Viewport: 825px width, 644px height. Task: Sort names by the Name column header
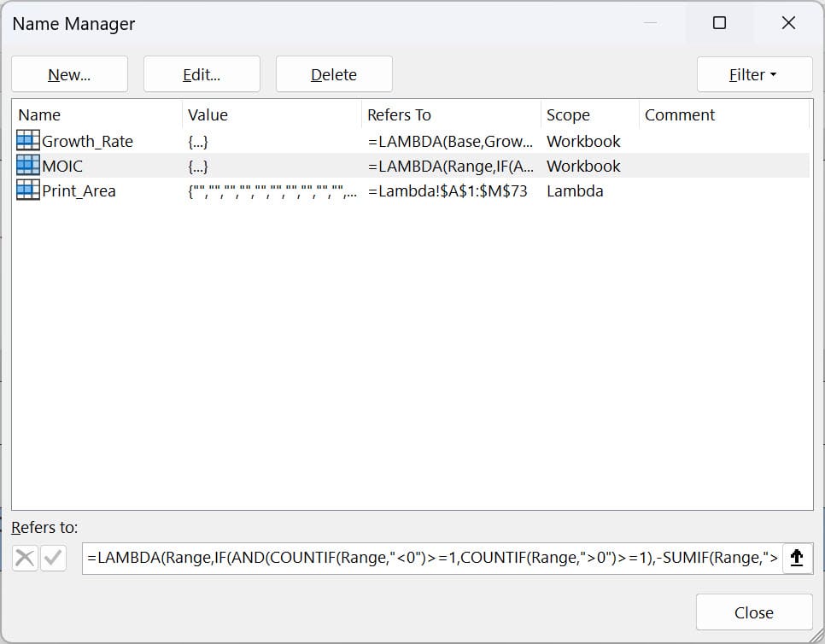click(x=39, y=114)
